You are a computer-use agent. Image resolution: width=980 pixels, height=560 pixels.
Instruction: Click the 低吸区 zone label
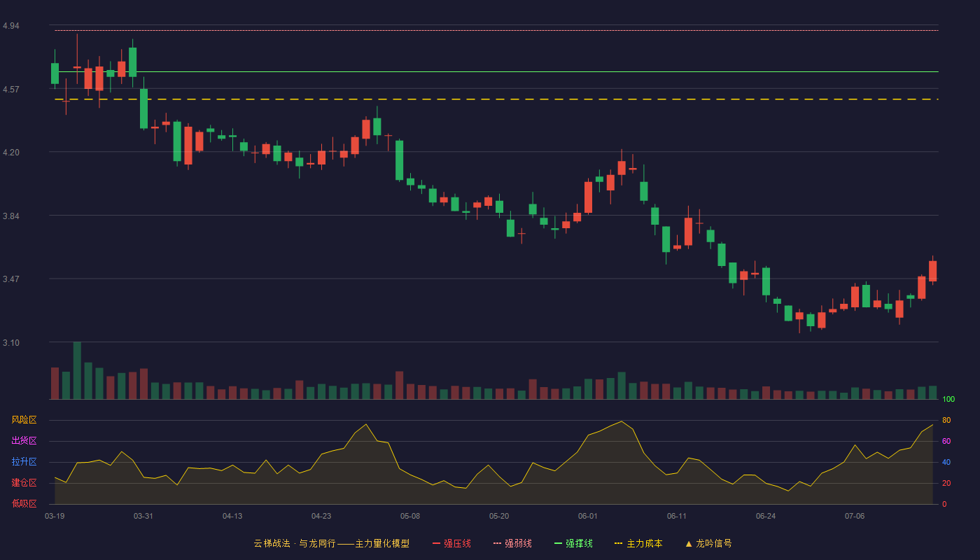click(x=24, y=503)
